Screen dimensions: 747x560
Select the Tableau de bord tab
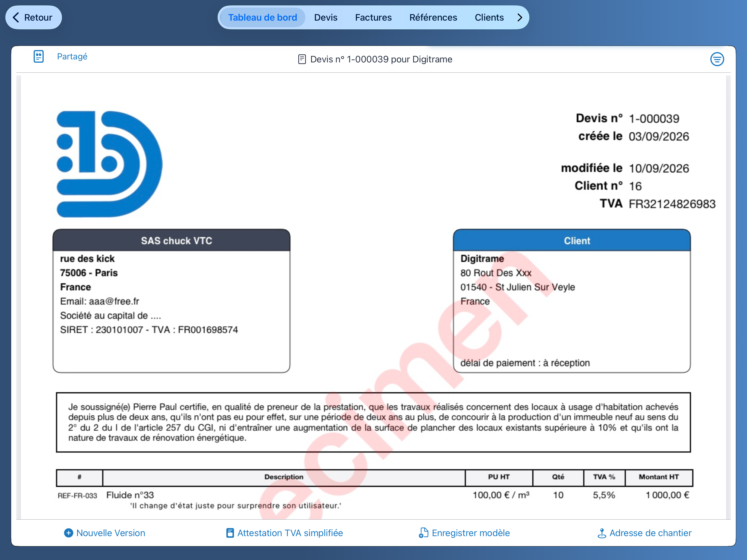coord(262,18)
